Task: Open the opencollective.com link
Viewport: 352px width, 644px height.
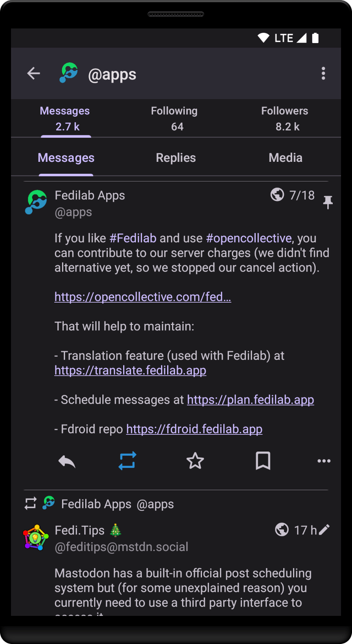Action: [143, 297]
